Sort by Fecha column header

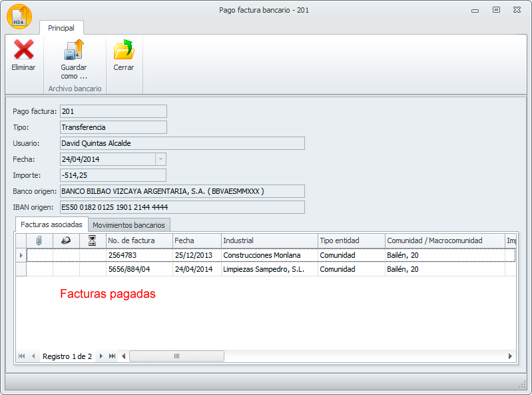click(x=197, y=240)
